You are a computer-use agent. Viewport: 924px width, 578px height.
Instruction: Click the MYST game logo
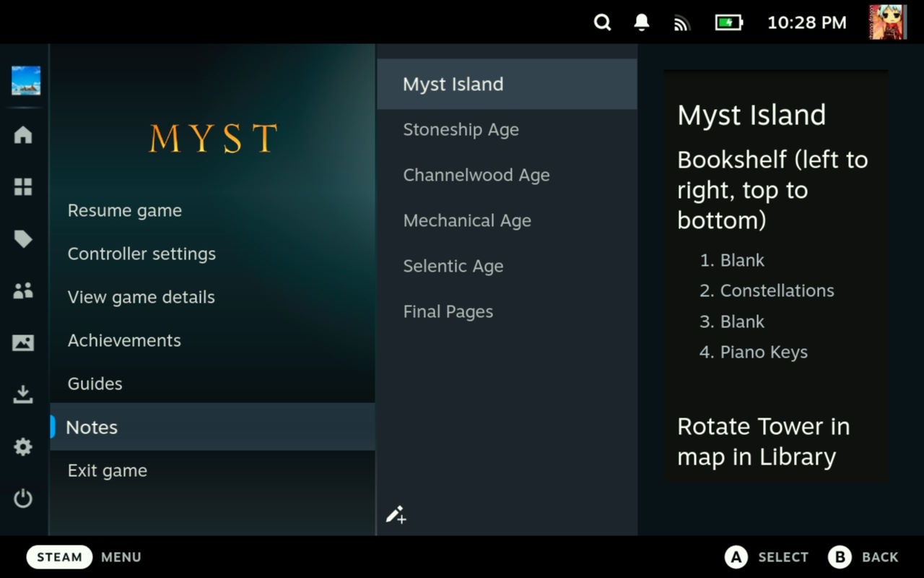[213, 138]
